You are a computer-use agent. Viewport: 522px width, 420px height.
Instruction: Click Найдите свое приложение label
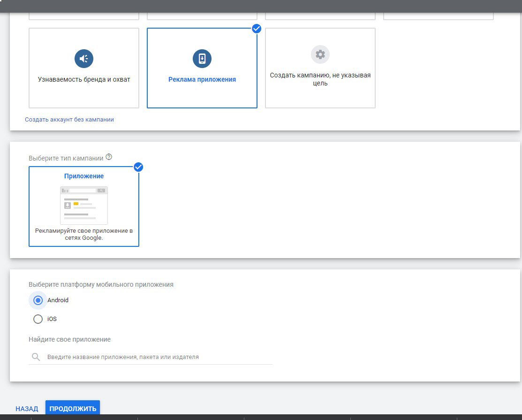point(69,339)
